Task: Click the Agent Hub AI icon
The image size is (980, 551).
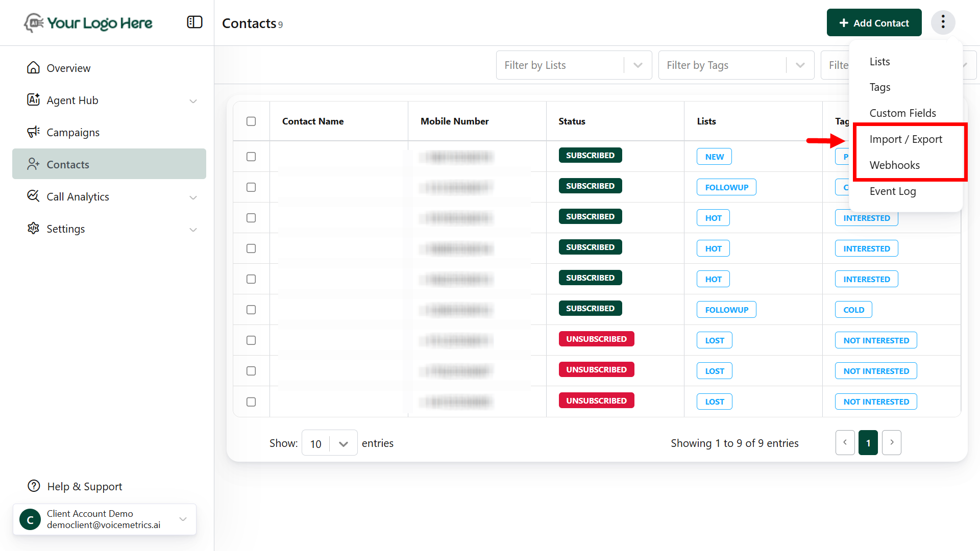Action: (33, 100)
